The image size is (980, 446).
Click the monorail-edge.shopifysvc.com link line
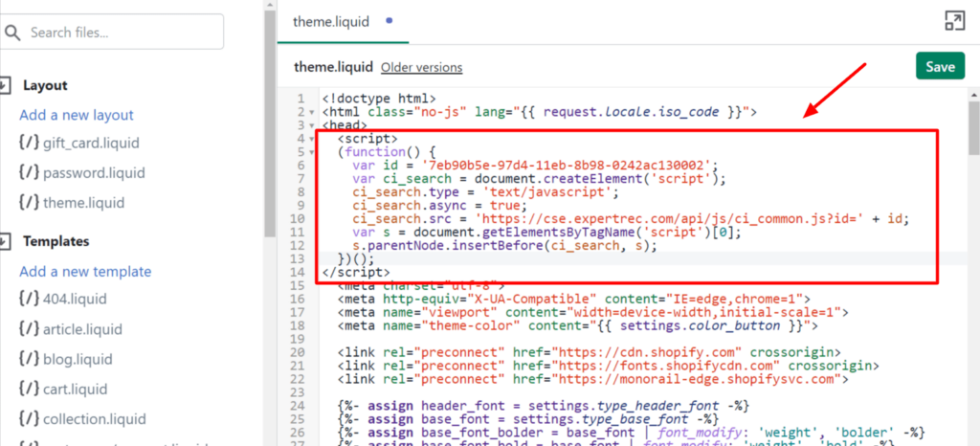pos(592,379)
